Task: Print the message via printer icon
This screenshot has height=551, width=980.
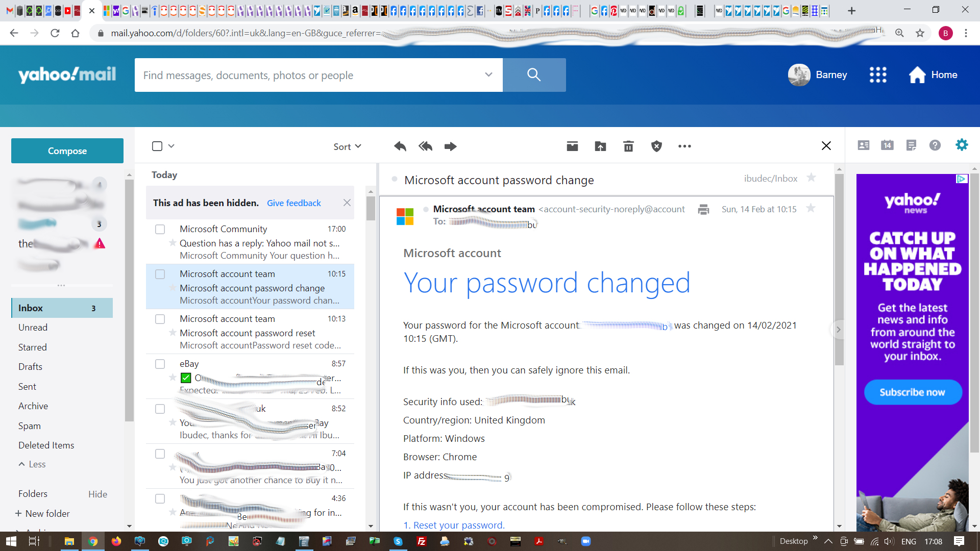Action: tap(703, 209)
